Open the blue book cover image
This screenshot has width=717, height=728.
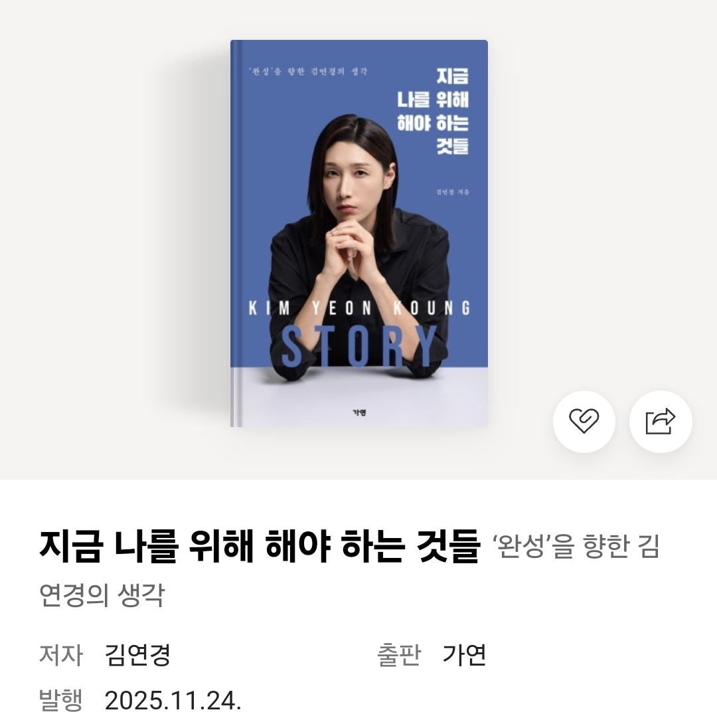[359, 234]
